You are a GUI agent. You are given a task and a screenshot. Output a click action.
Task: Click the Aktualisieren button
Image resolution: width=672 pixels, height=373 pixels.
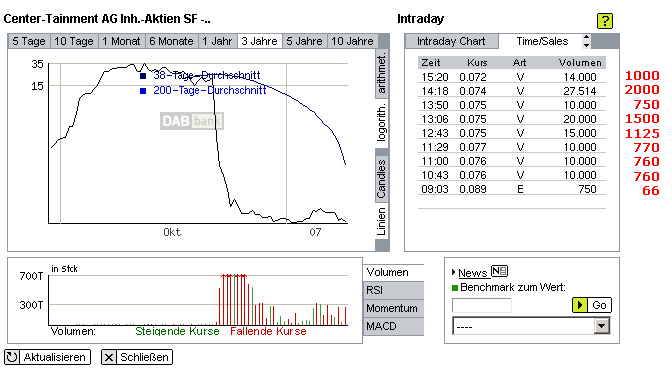pos(47,357)
